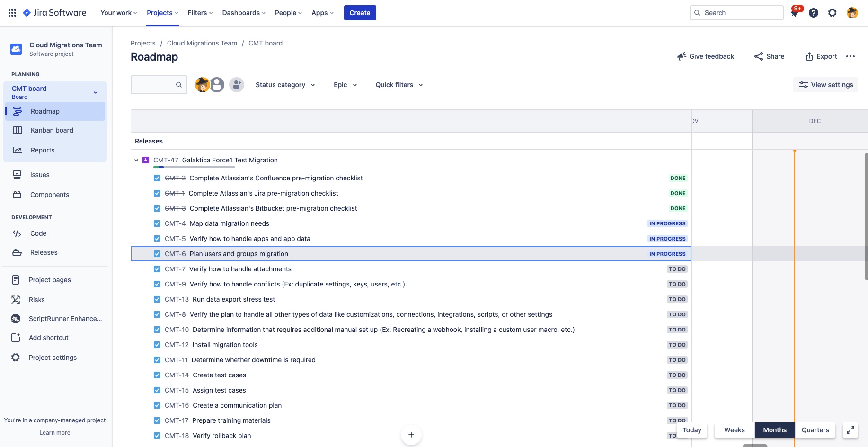The height and width of the screenshot is (447, 868).
Task: Click the top Search field
Action: point(737,13)
